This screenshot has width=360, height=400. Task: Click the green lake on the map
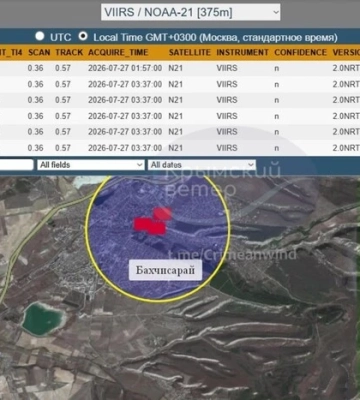click(41, 319)
